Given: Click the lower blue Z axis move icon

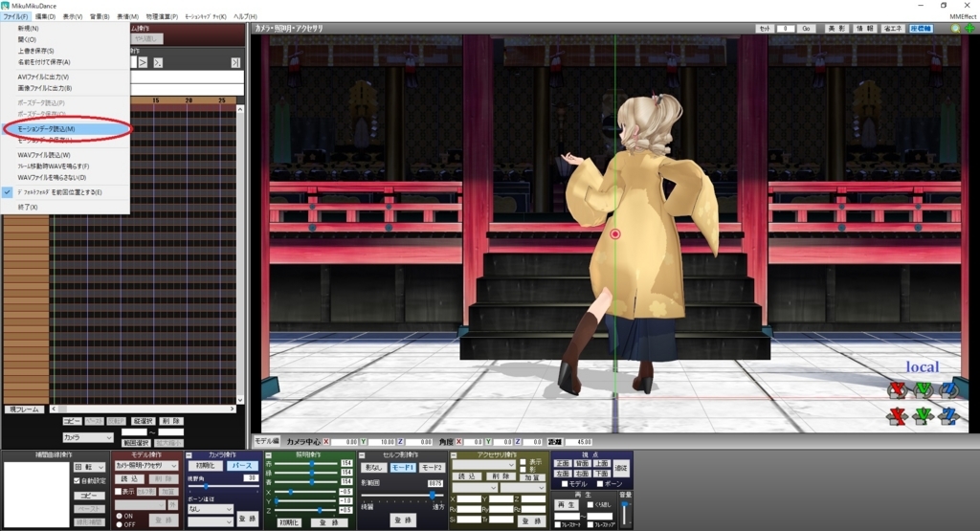Looking at the screenshot, I should click(948, 416).
